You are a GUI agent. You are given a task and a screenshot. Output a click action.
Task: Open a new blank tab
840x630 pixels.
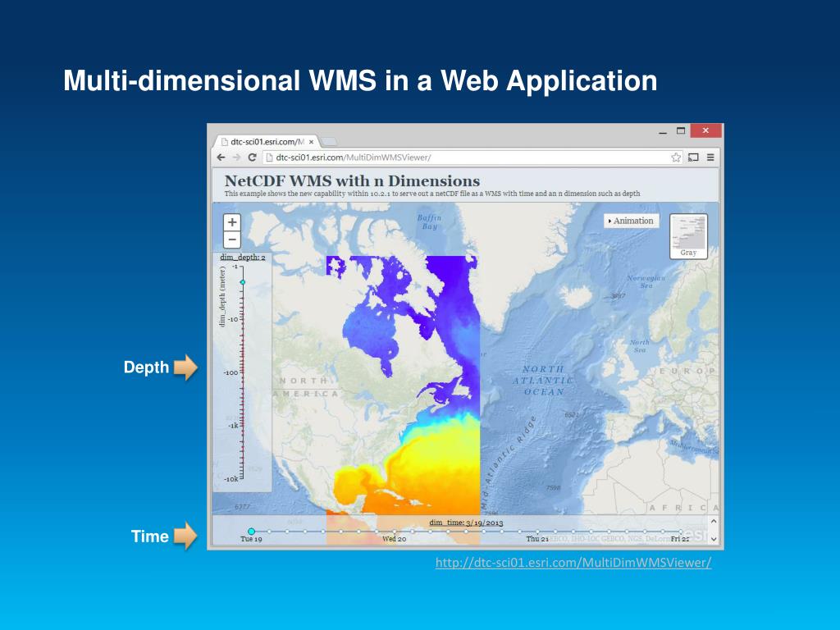tap(328, 141)
